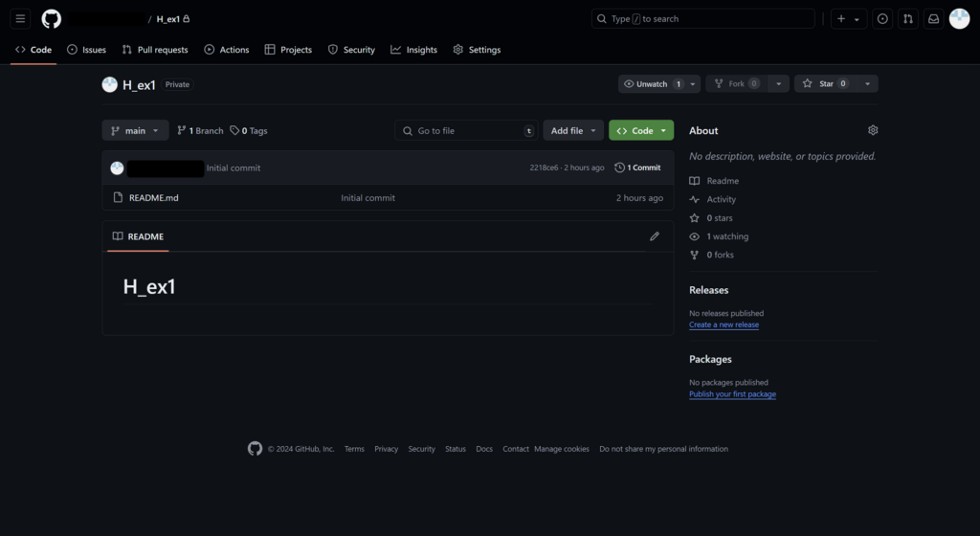Open the footer Status link
The width and height of the screenshot is (980, 536).
pos(455,449)
